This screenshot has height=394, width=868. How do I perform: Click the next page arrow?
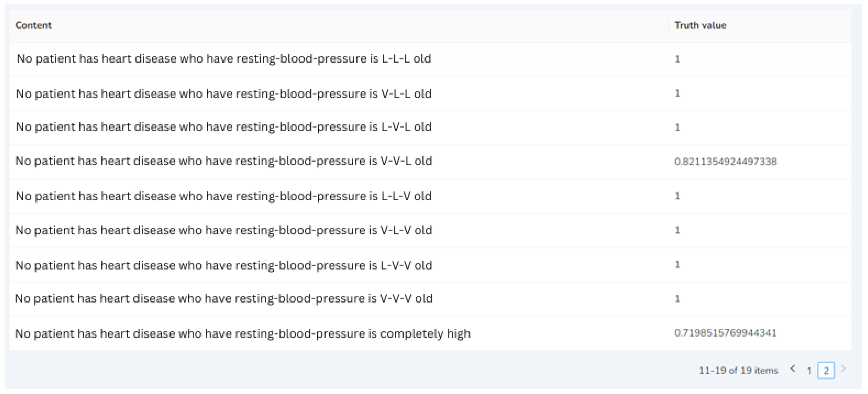click(x=843, y=369)
